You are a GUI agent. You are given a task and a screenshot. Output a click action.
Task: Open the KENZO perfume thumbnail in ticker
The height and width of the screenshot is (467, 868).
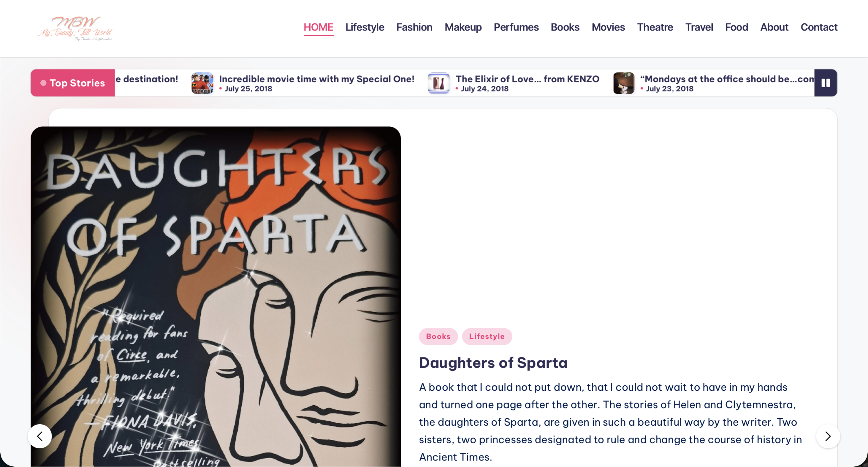point(439,83)
